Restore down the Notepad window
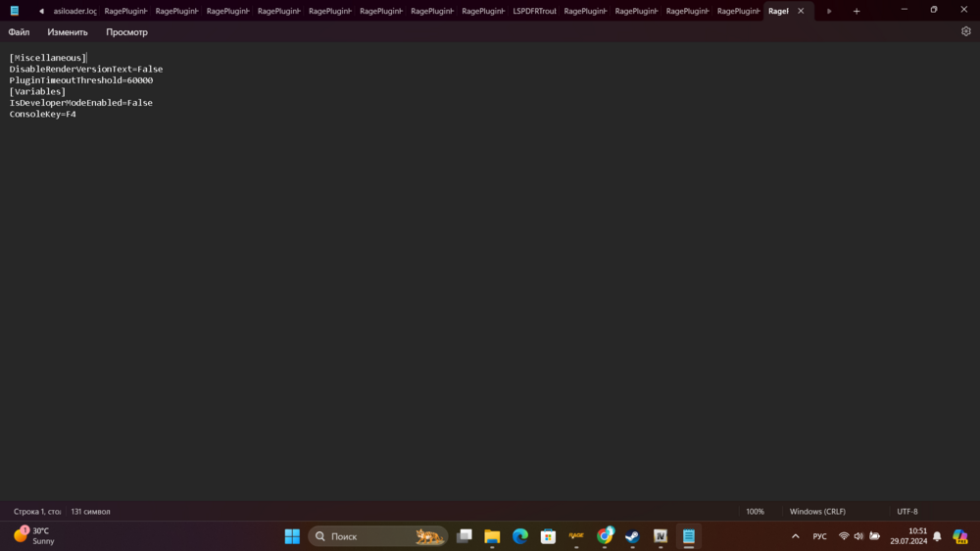Screen dimensions: 980x551 point(934,10)
